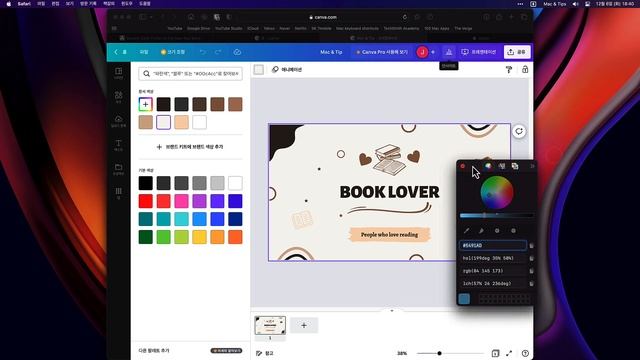640x360 pixels.
Task: Select the red default color swatch
Action: point(146,201)
